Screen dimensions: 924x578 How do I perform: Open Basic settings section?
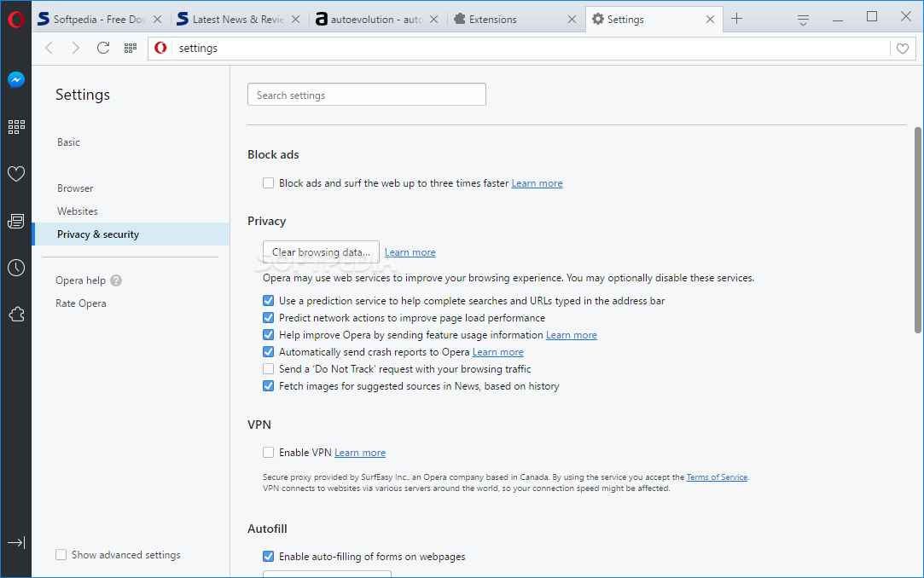click(x=68, y=142)
